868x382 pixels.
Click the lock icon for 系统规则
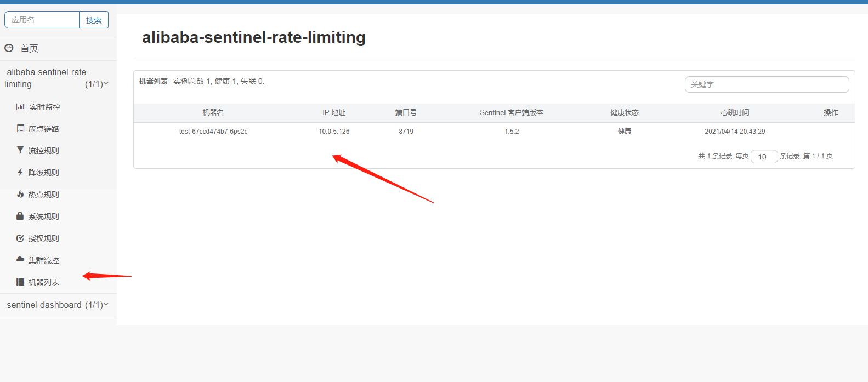click(x=20, y=216)
